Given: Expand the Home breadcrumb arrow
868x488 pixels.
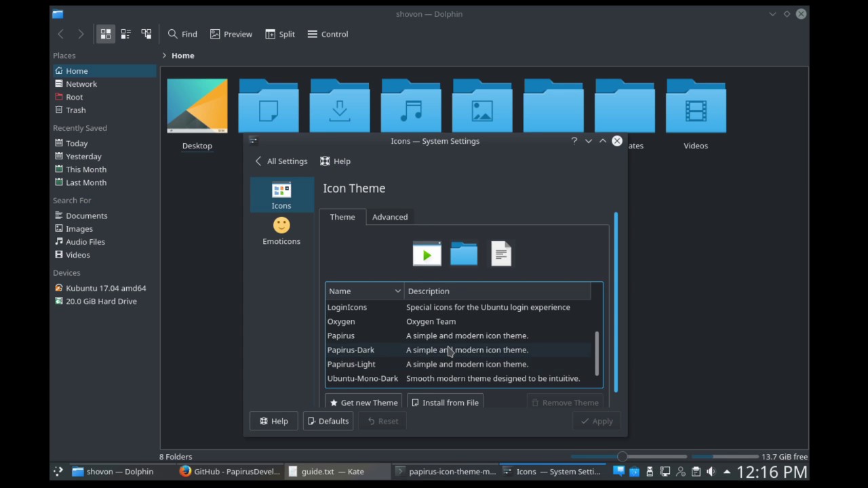Looking at the screenshot, I should (165, 55).
